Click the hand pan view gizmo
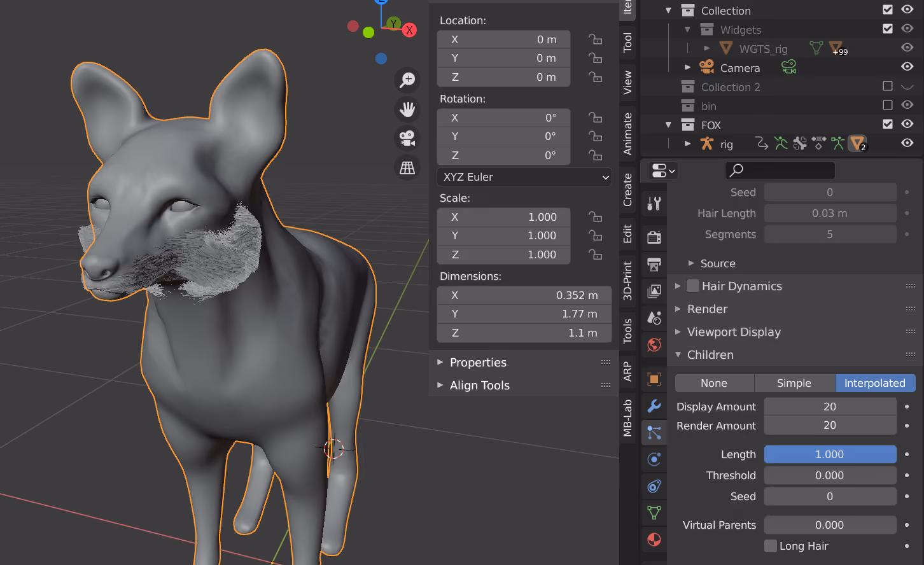The height and width of the screenshot is (565, 924). [407, 109]
